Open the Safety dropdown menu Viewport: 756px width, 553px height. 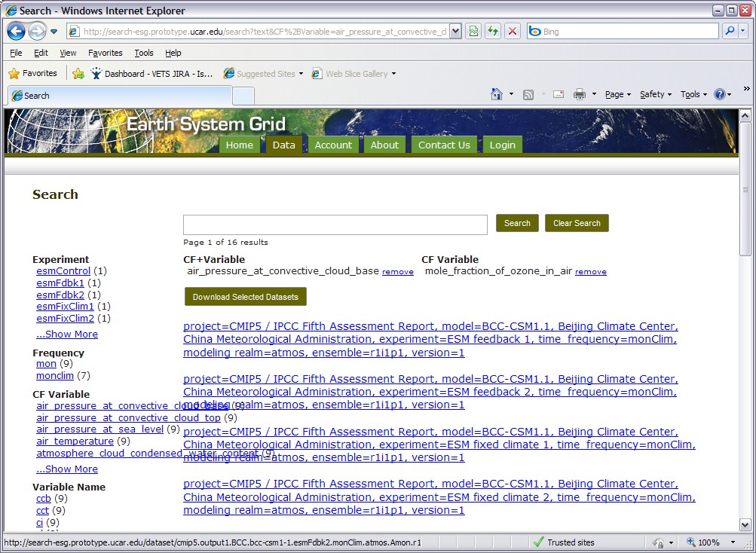655,94
